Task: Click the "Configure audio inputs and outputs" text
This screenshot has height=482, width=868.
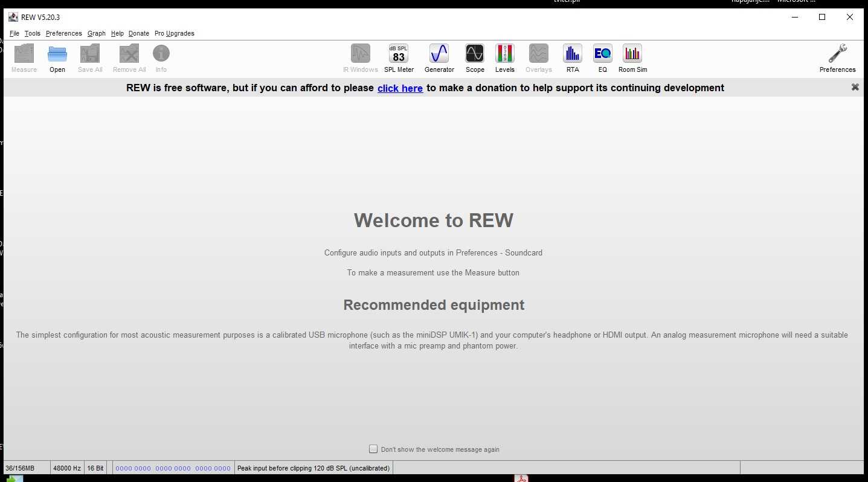Action: click(x=433, y=253)
